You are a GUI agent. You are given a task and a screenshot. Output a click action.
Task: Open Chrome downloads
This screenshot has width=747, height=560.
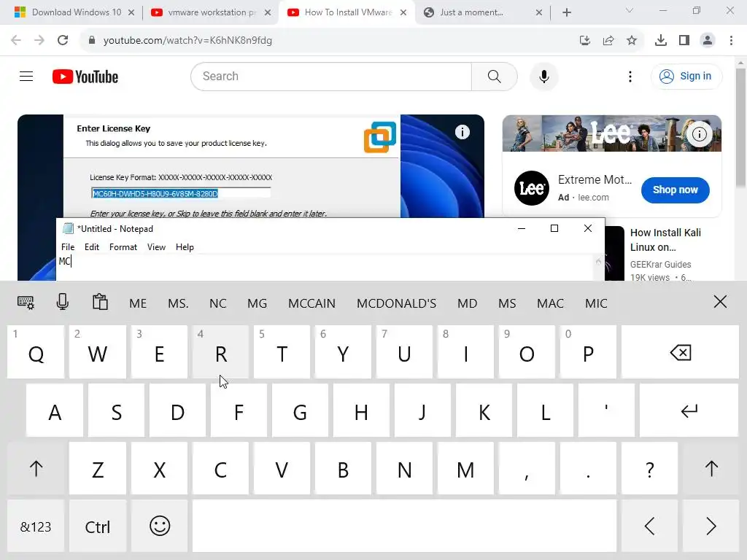pyautogui.click(x=660, y=41)
